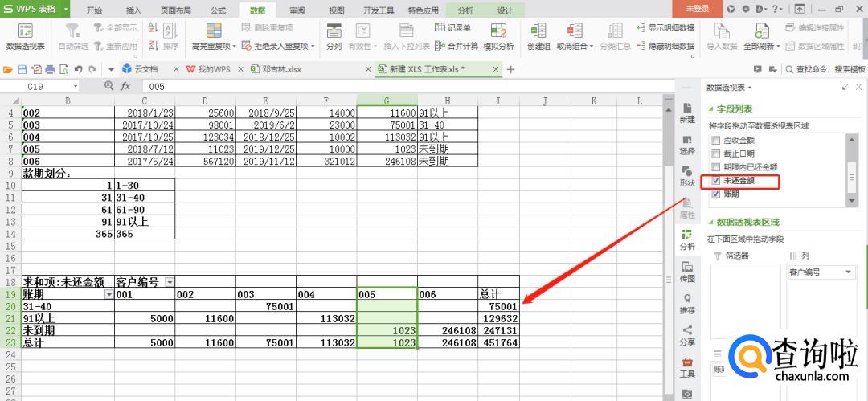Click the help question mark icon
The image size is (868, 401).
pos(775,8)
